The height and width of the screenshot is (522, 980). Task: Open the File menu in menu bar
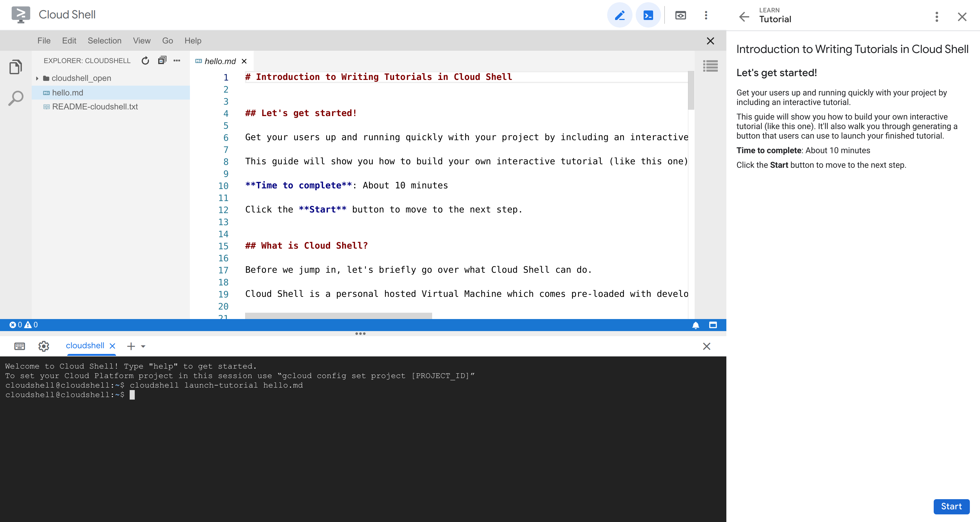(43, 40)
